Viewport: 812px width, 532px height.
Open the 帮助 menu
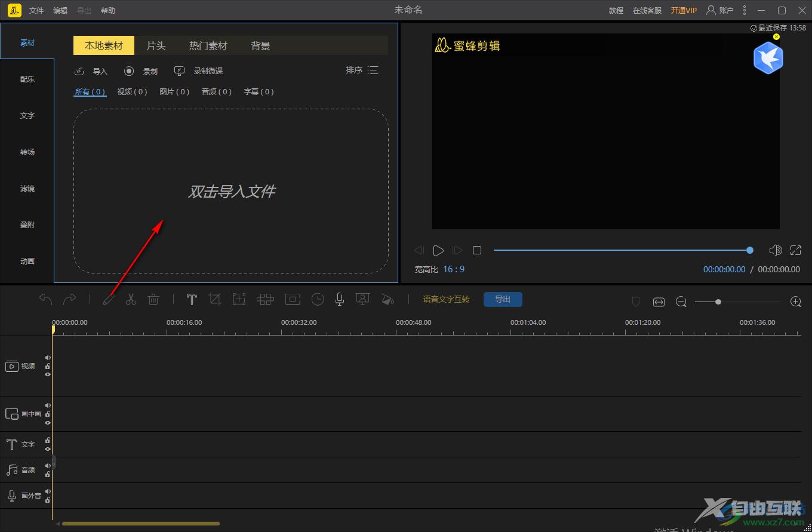tap(108, 10)
